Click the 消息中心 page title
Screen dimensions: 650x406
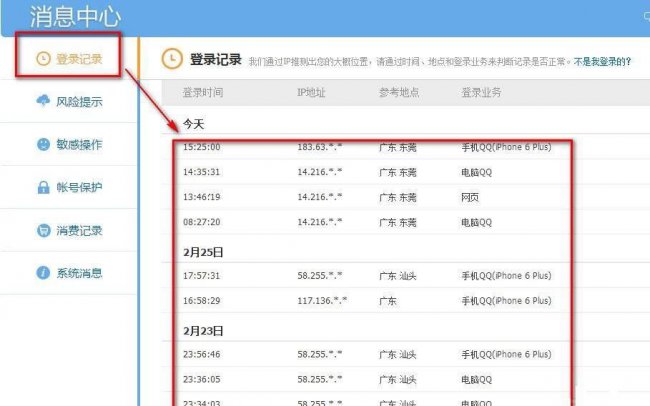[x=75, y=17]
